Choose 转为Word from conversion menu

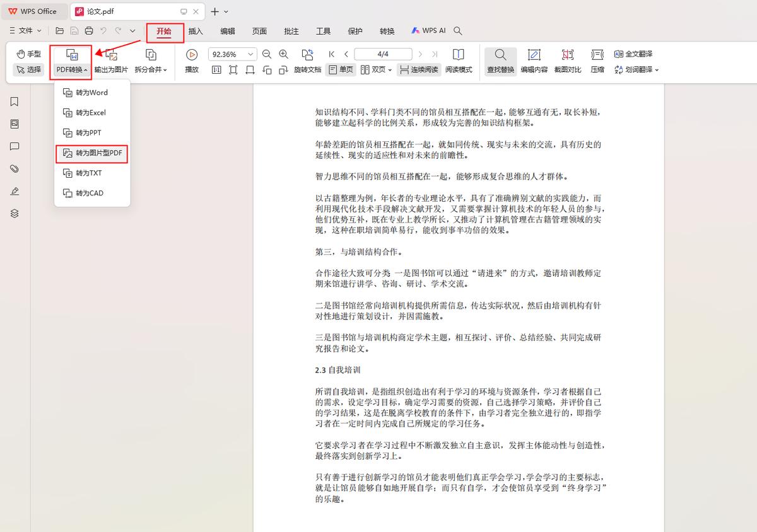coord(91,92)
